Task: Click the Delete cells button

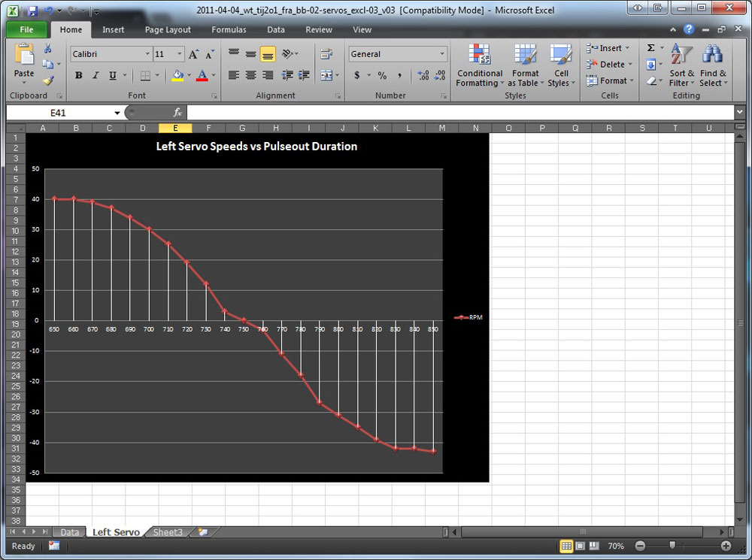Action: coord(609,64)
